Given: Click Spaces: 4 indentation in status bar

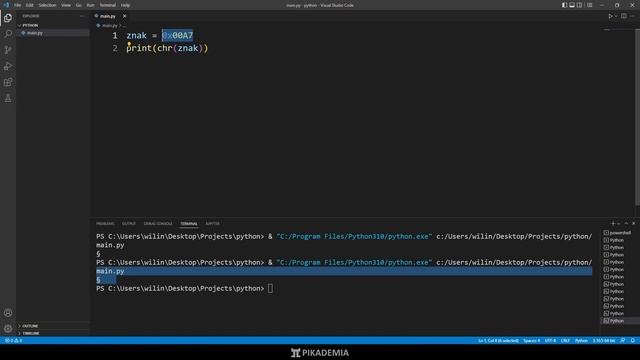Looking at the screenshot, I should click(x=531, y=340).
